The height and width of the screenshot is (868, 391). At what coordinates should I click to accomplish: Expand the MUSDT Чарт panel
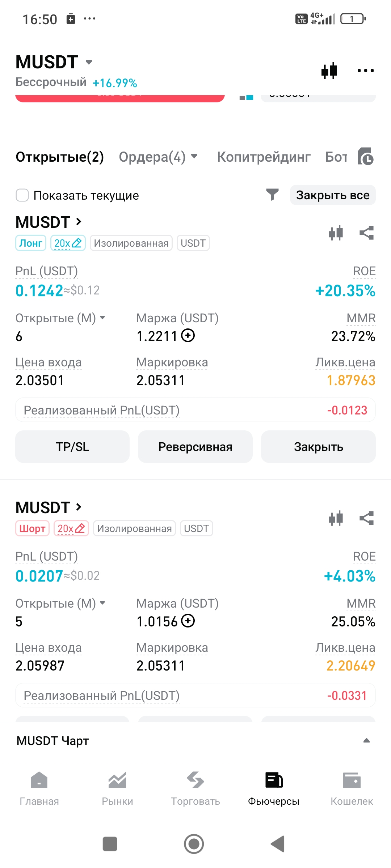coord(366,740)
